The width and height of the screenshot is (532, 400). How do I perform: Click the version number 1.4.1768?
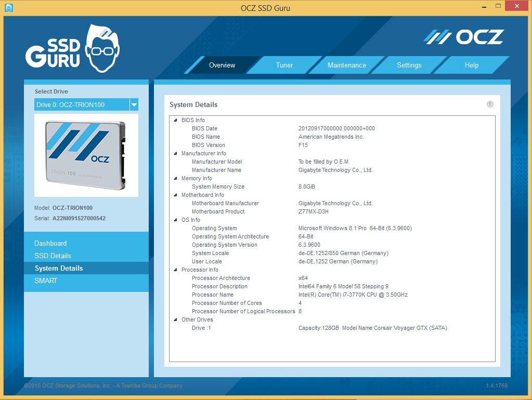point(497,385)
